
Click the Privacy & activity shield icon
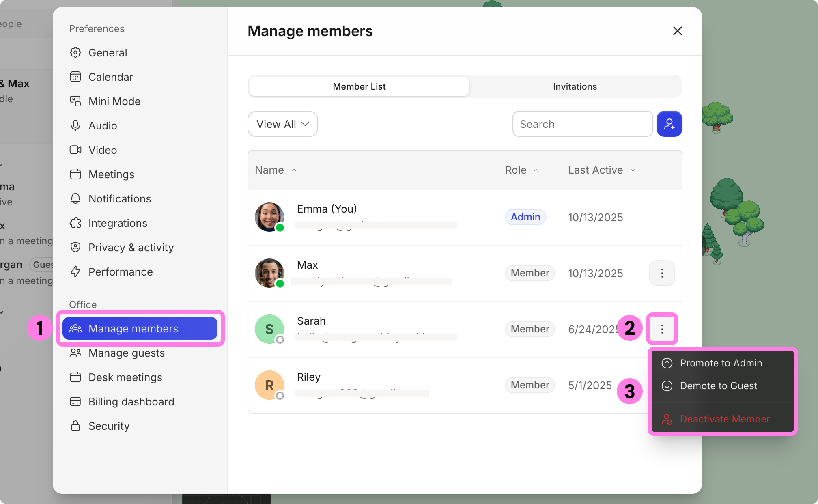point(75,248)
